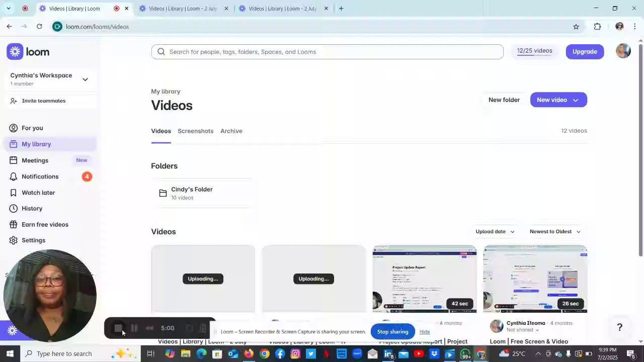Viewport: 644px width, 362px height.
Task: Show hidden system tray icons
Action: (538, 354)
